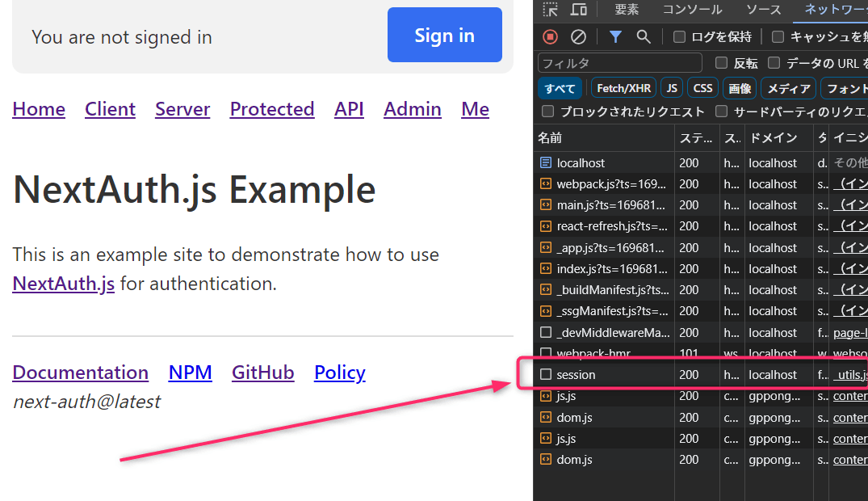
Task: Follow the NextAuth.js link in description
Action: (64, 284)
